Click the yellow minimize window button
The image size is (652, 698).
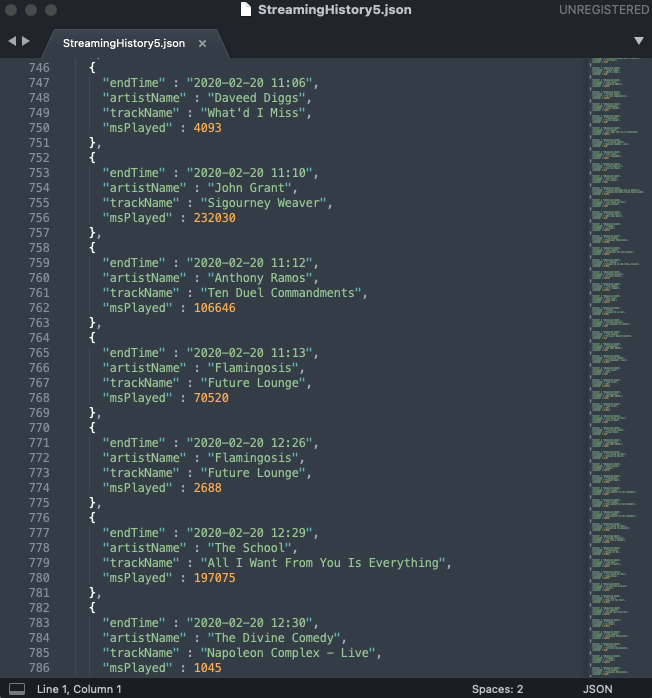coord(31,10)
